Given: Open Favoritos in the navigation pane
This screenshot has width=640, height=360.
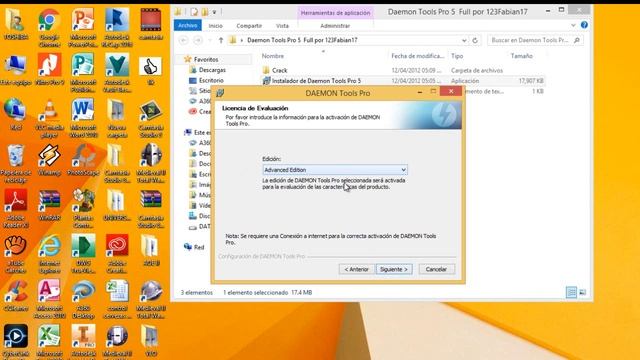Looking at the screenshot, I should (206, 60).
